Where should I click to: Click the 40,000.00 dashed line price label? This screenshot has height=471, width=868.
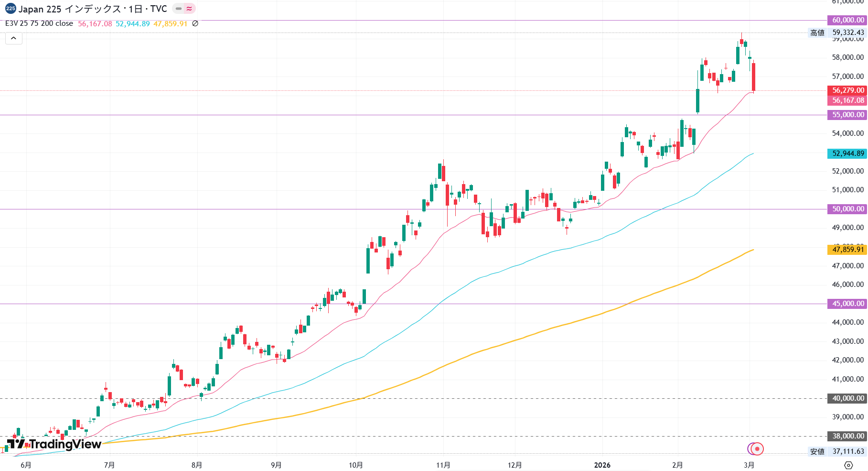point(847,398)
